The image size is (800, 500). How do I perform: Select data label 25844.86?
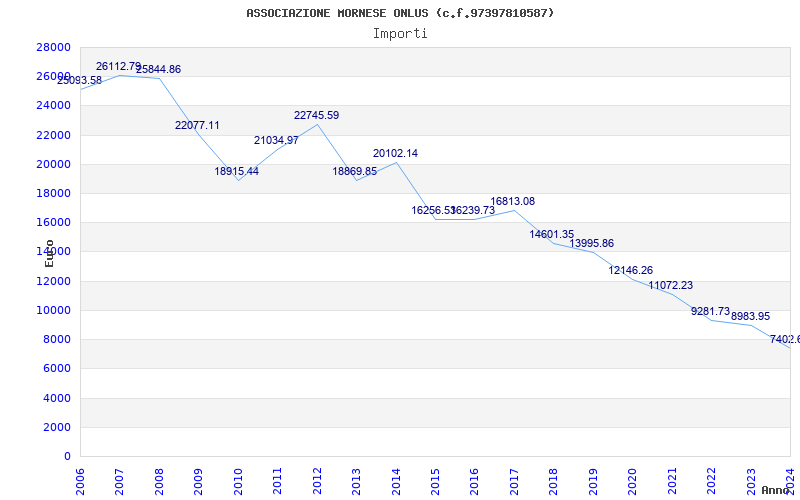(x=158, y=69)
